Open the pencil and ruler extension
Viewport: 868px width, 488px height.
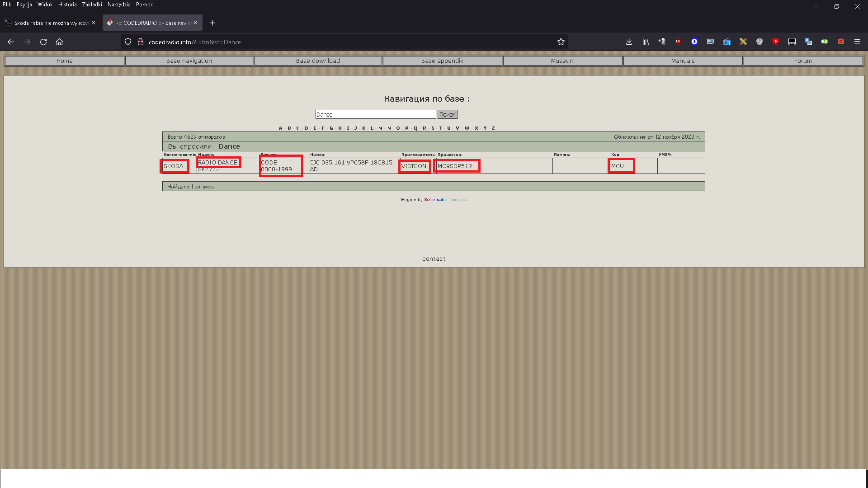743,42
